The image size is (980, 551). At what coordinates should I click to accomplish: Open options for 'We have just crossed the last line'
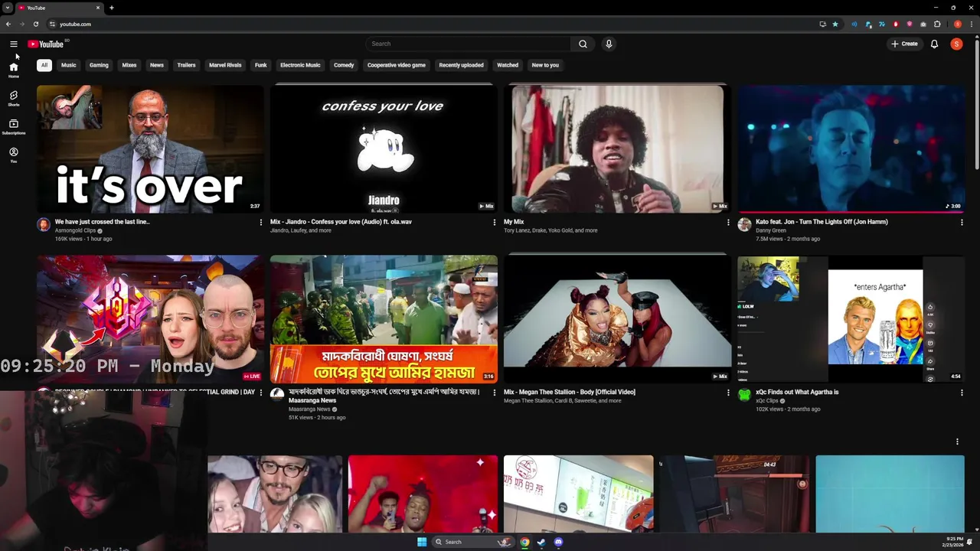tap(260, 222)
